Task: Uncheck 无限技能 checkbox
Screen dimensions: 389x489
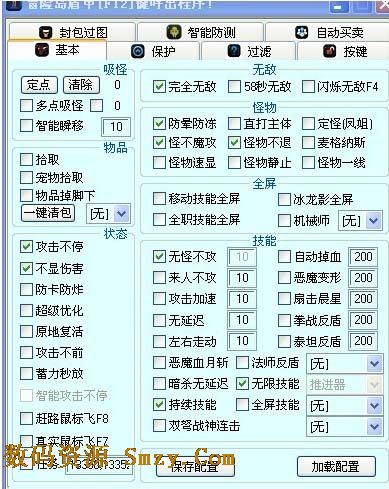Action: tap(242, 384)
